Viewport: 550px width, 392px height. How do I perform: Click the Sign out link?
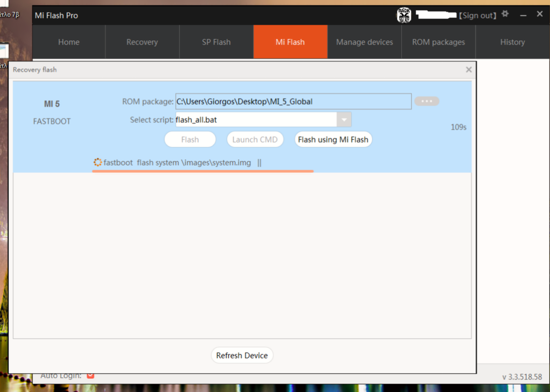click(x=478, y=16)
